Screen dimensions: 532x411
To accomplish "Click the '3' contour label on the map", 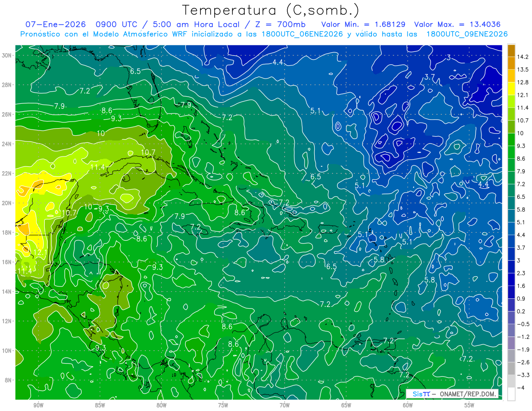I will (x=449, y=58).
